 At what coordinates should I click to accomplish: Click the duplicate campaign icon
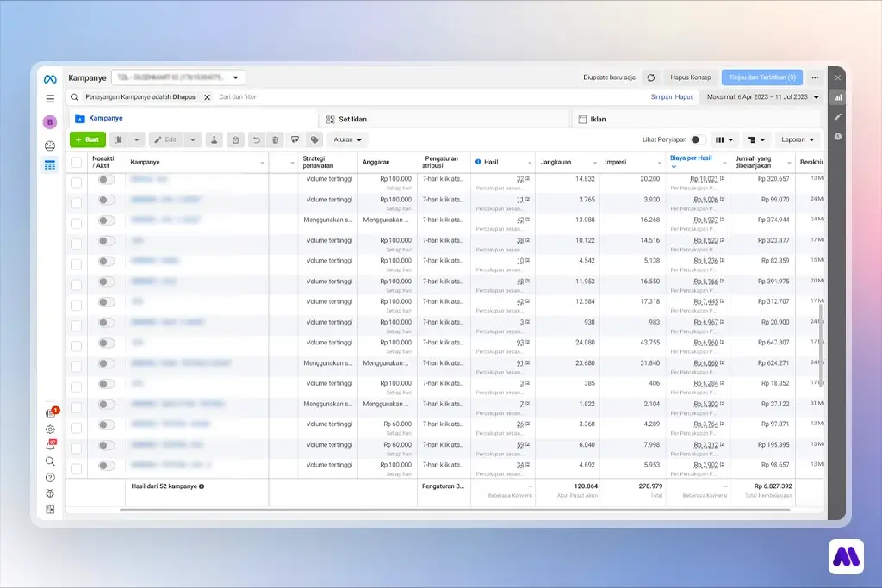coord(119,140)
